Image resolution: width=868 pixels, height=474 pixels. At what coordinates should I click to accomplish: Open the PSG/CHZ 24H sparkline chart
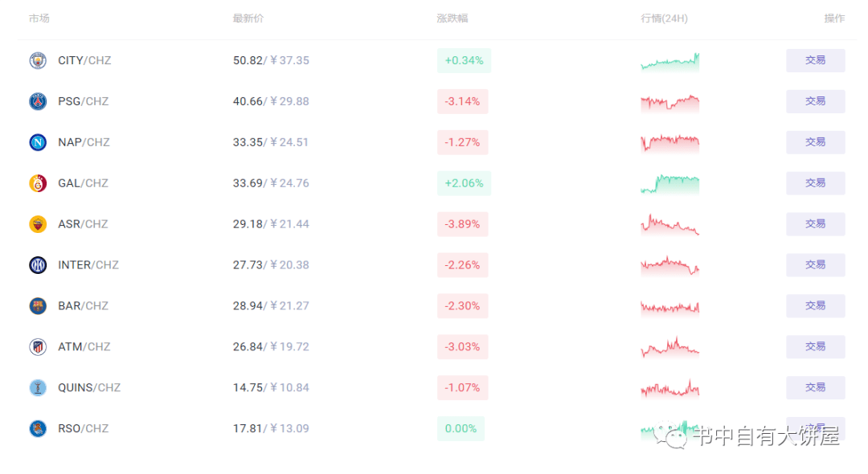point(669,103)
